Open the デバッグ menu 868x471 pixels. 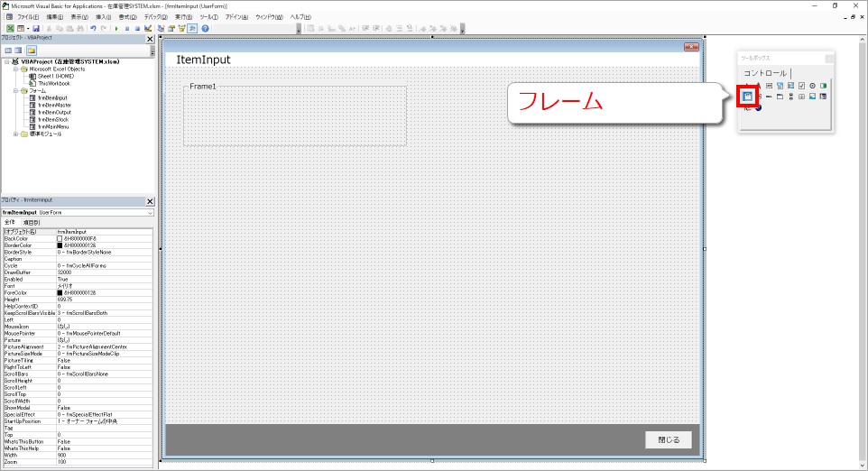155,17
